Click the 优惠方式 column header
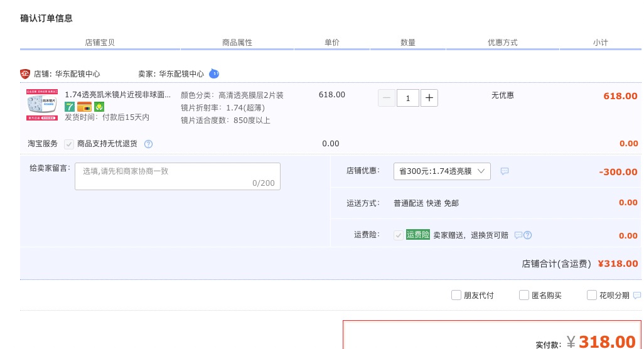The height and width of the screenshot is (349, 644). 503,43
